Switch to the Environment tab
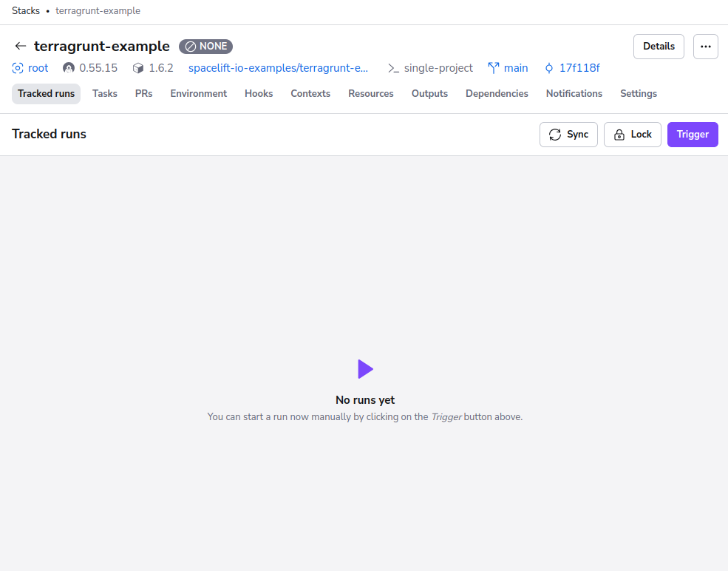This screenshot has height=571, width=728. click(198, 93)
